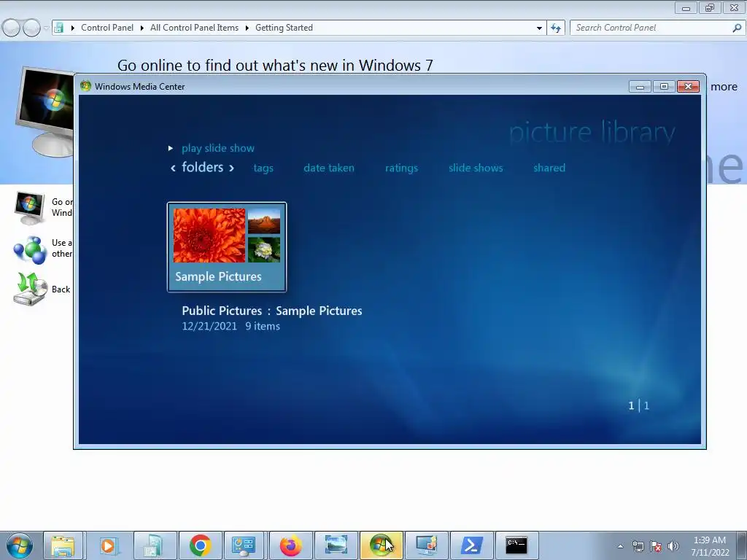
Task: Open the slide shows view
Action: [476, 168]
